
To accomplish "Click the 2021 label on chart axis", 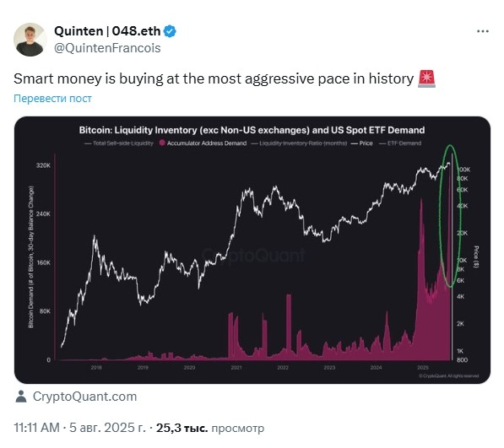I will [236, 367].
